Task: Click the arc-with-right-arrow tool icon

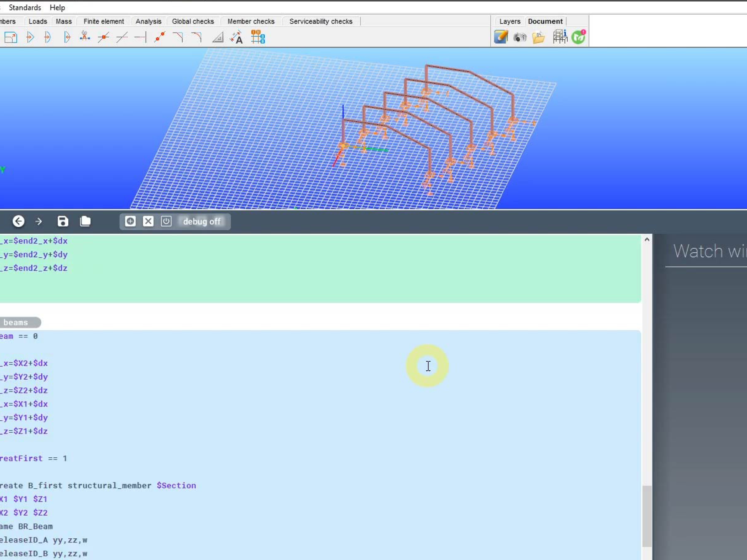Action: pos(47,37)
